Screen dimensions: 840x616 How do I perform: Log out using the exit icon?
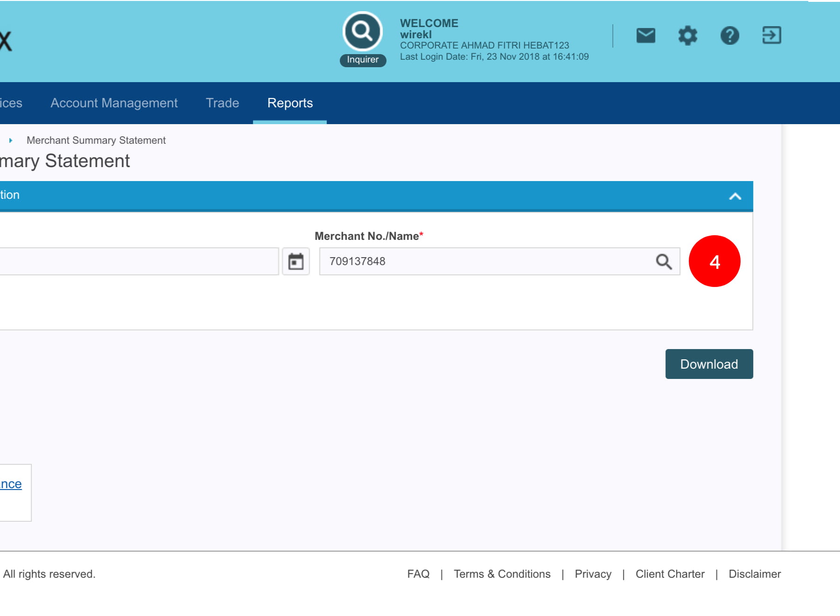tap(771, 35)
